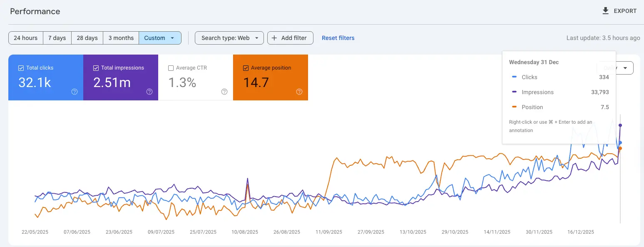
Task: Click the plus icon on Add filter
Action: click(274, 38)
